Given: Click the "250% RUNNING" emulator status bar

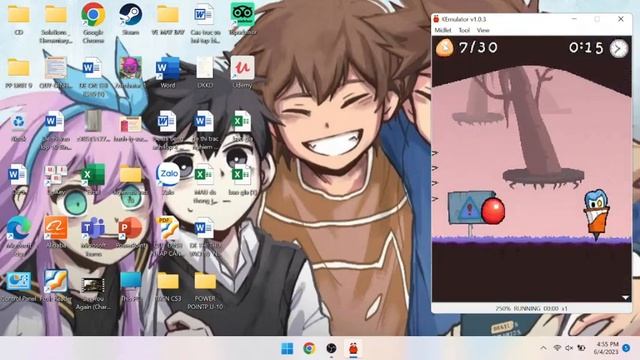Looking at the screenshot, I should pyautogui.click(x=531, y=309).
